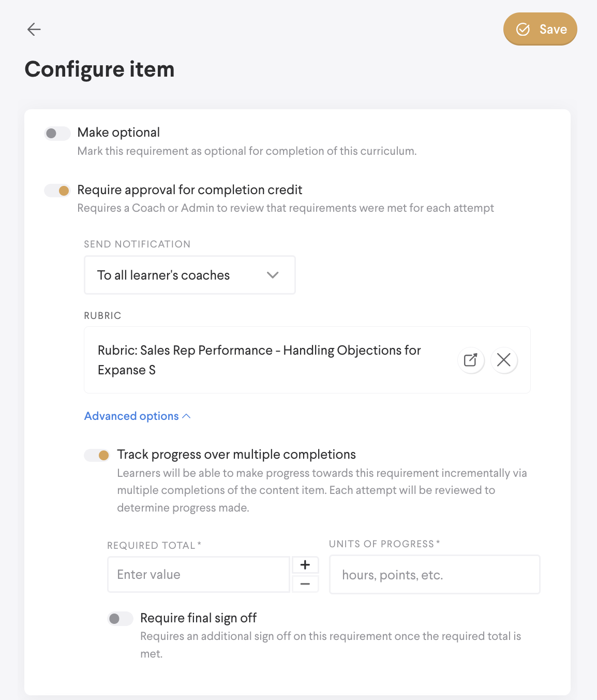This screenshot has height=700, width=597.
Task: Click the chevron arrow in the notification dropdown
Action: (x=273, y=275)
